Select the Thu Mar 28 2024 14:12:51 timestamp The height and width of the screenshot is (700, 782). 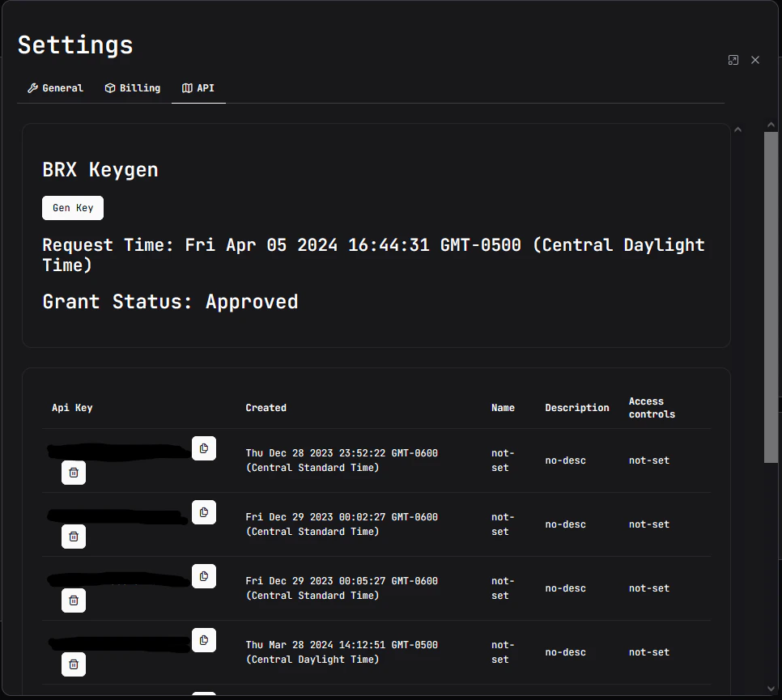tap(342, 651)
